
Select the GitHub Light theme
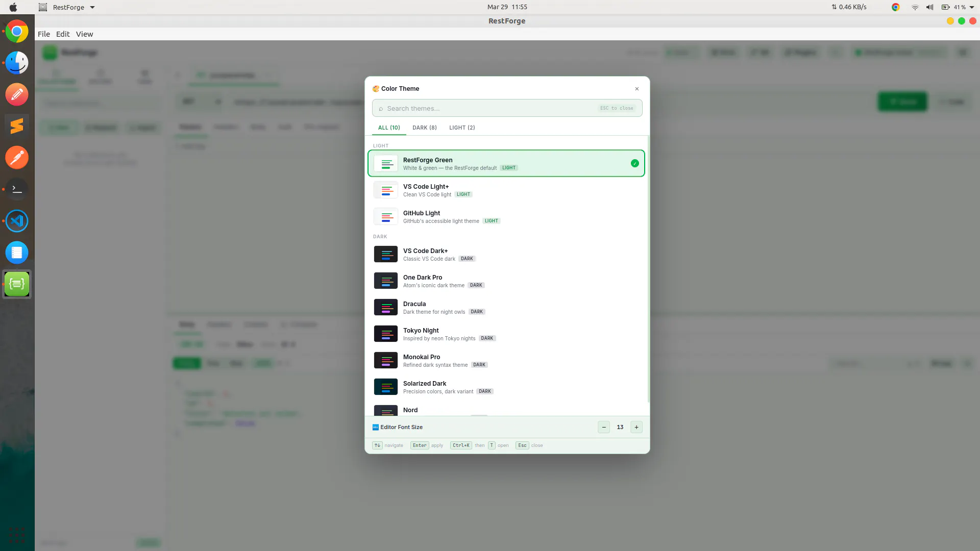506,216
